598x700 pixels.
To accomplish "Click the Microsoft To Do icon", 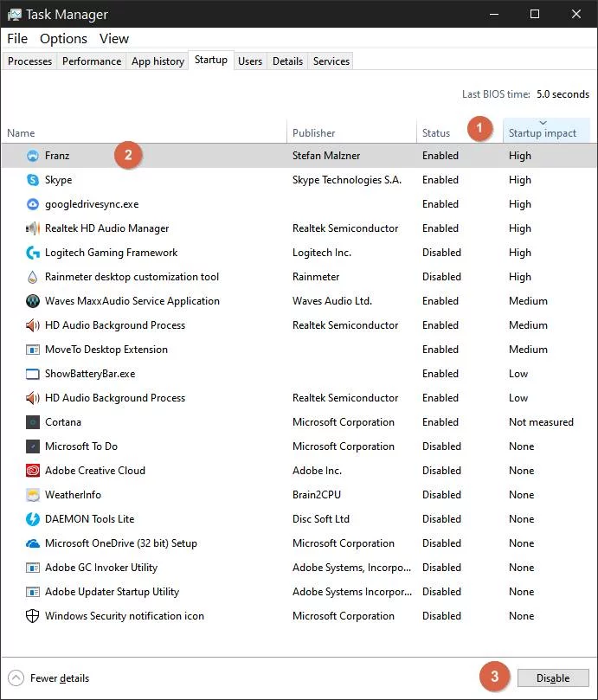I will click(x=33, y=446).
